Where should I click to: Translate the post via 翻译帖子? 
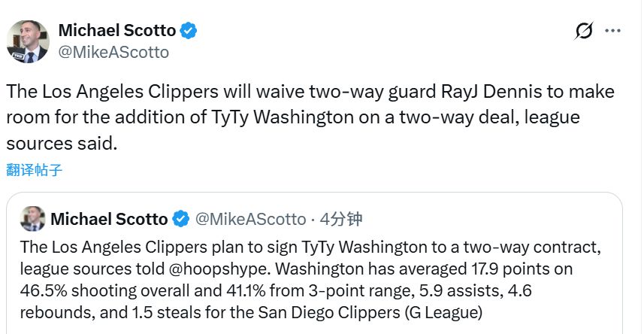click(35, 169)
